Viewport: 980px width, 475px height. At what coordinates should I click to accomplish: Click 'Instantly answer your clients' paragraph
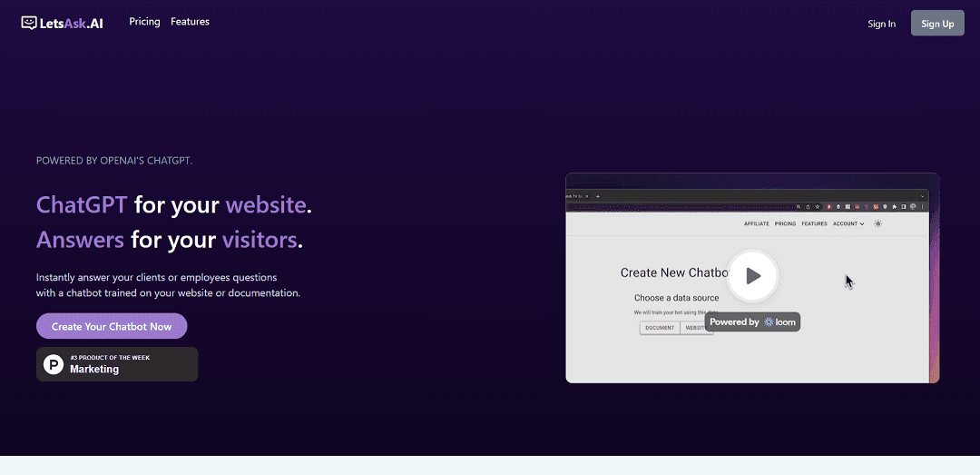click(169, 285)
